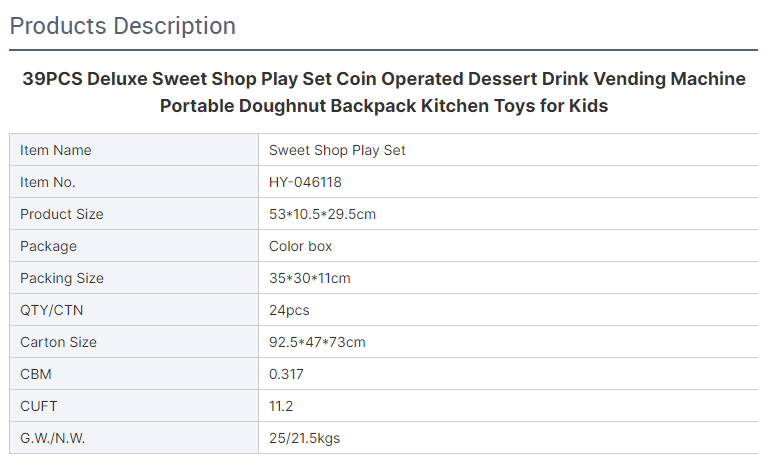The height and width of the screenshot is (461, 782).
Task: Select the 25/21.5kgs weight value
Action: pyautogui.click(x=304, y=438)
